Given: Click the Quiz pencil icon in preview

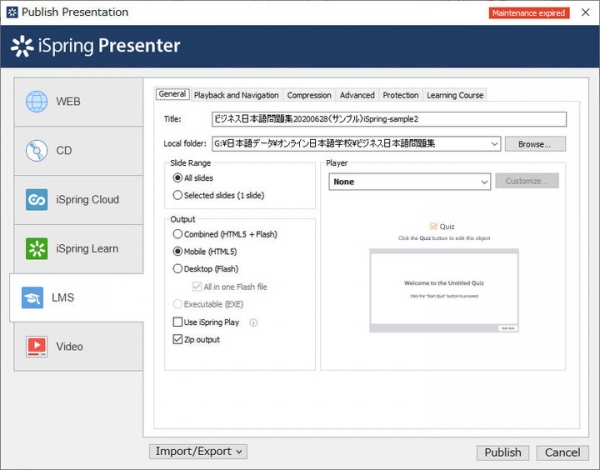Looking at the screenshot, I should click(x=434, y=226).
